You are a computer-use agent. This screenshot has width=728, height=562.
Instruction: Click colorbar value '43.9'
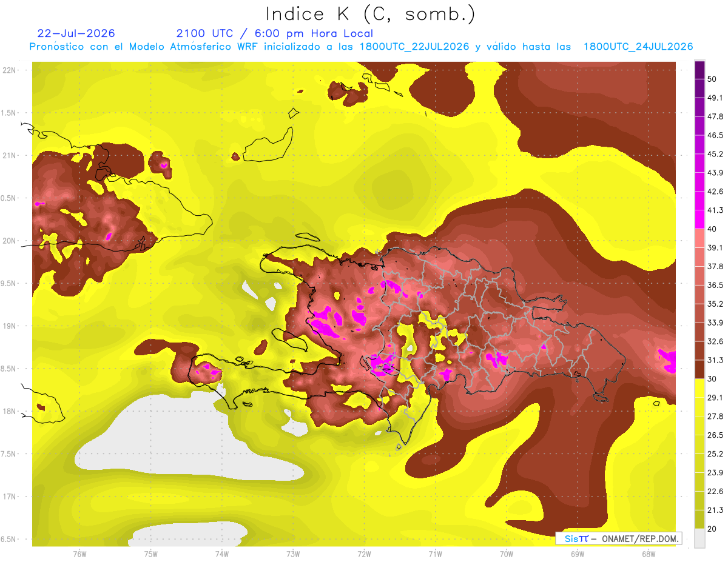(x=715, y=173)
